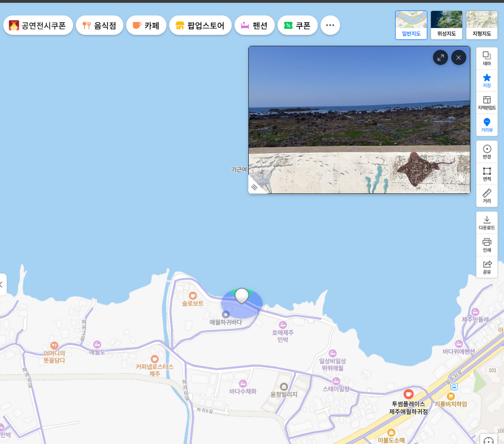Toggle the 지적편집도 cadastral map layer
This screenshot has width=504, height=444.
(x=487, y=102)
